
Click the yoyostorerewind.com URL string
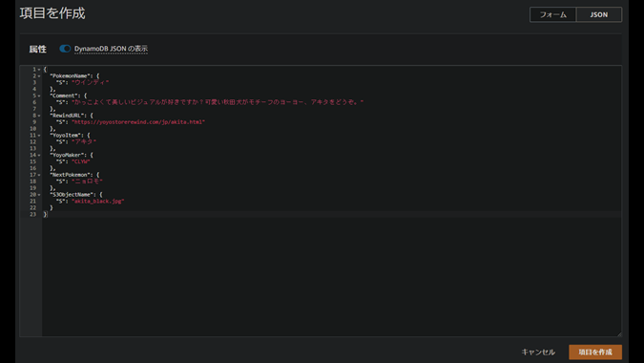click(x=138, y=122)
